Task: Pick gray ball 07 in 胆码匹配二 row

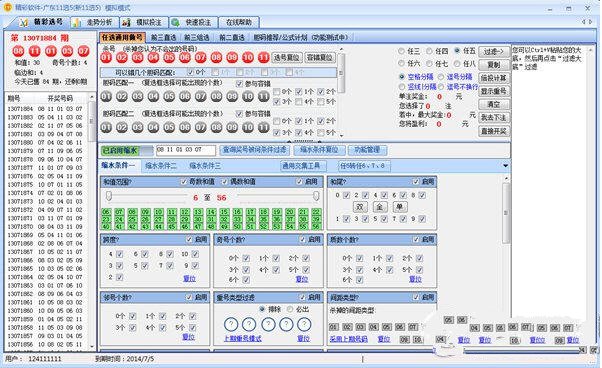Action: pyautogui.click(x=201, y=127)
